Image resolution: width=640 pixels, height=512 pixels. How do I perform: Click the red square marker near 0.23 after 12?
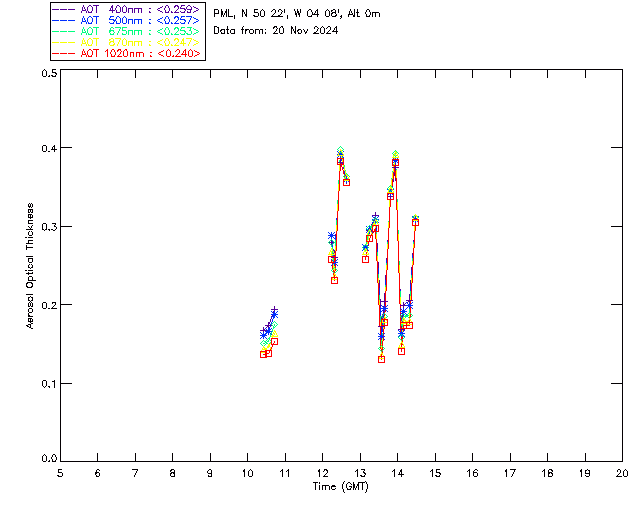pos(335,280)
